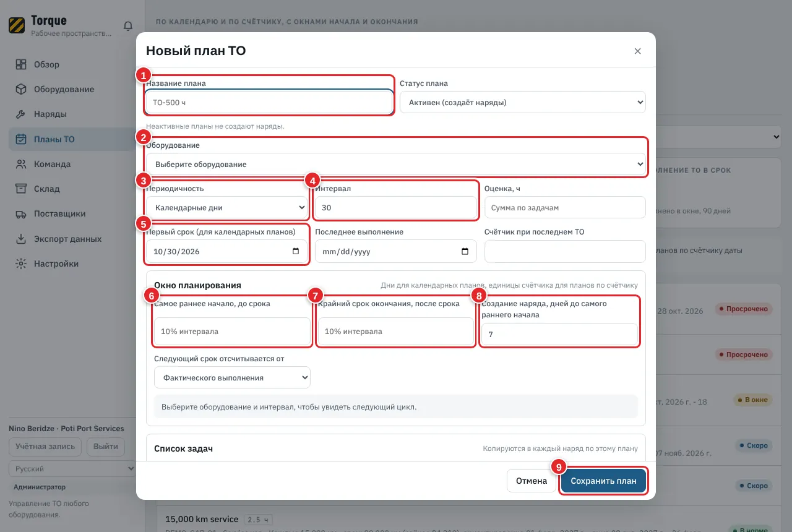Click the Интервал input field
792x532 pixels.
pyautogui.click(x=396, y=208)
